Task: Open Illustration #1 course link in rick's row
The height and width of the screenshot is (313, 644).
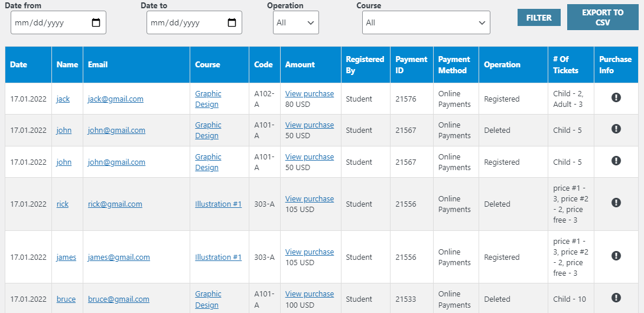Action: click(x=218, y=204)
